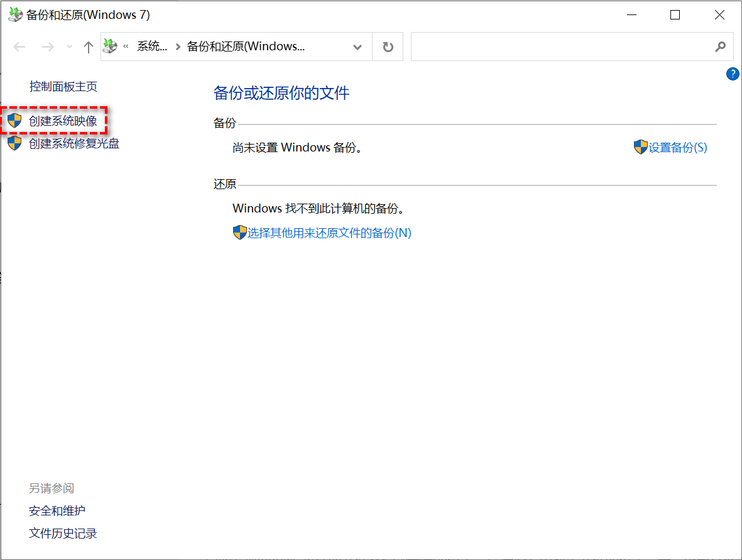Refresh the page with the address bar refresh button
The width and height of the screenshot is (742, 560).
coord(388,47)
